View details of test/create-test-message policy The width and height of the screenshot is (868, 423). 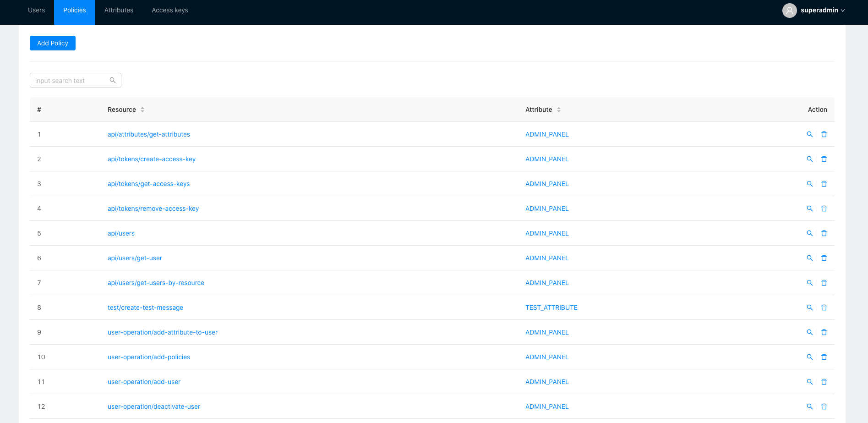pyautogui.click(x=810, y=308)
